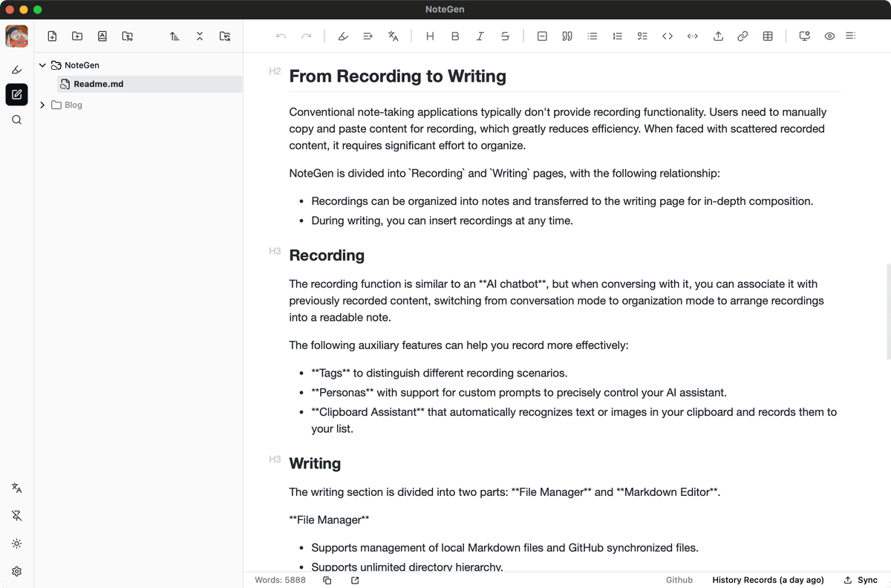Viewport: 891px width, 588px height.
Task: Open the document outline panel
Action: tap(851, 36)
